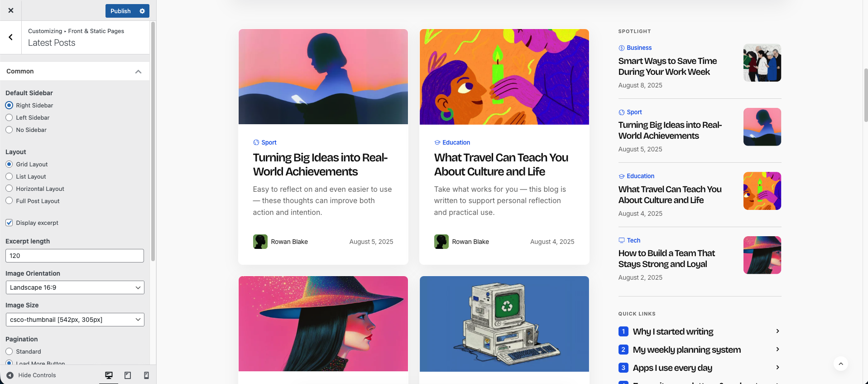
Task: Click the scroll-to-top arrow button
Action: (x=840, y=364)
